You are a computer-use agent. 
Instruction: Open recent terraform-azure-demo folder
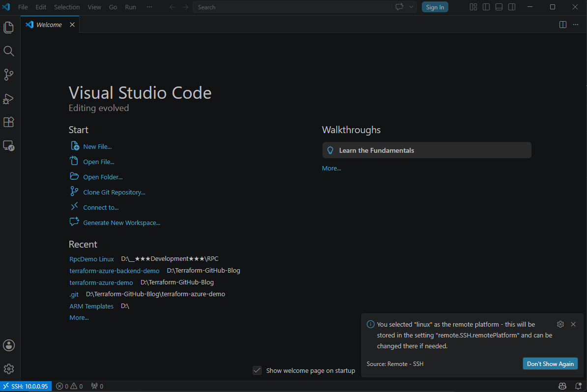tap(101, 282)
